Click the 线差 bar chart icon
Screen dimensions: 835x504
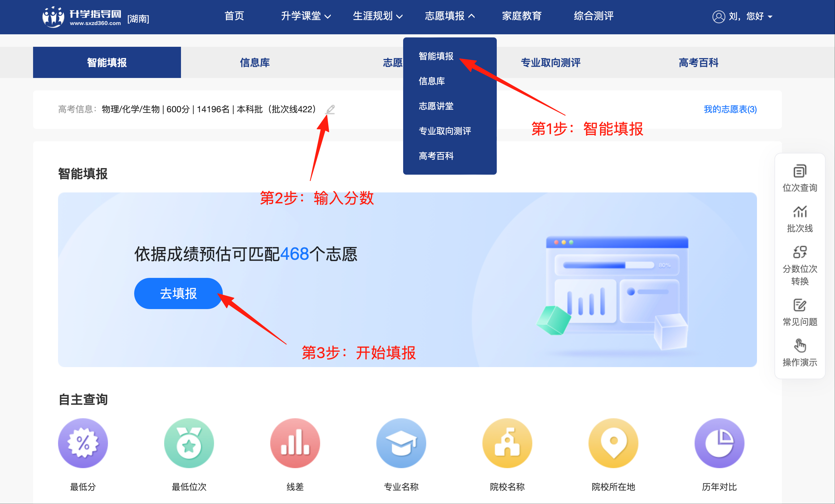(x=295, y=443)
